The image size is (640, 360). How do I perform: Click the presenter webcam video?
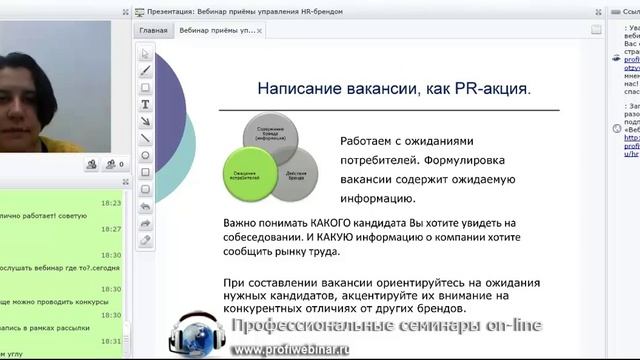pos(55,87)
